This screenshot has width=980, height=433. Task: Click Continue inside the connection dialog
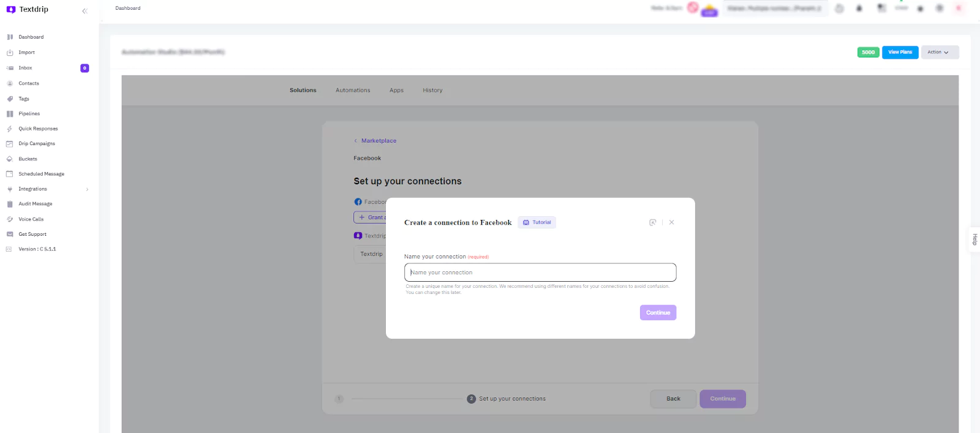[x=658, y=313]
